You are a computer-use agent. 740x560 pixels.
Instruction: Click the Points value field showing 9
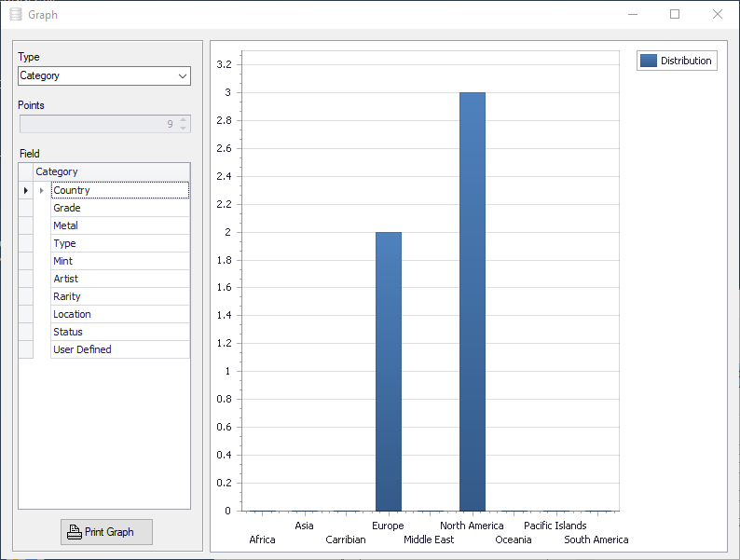pyautogui.click(x=104, y=124)
